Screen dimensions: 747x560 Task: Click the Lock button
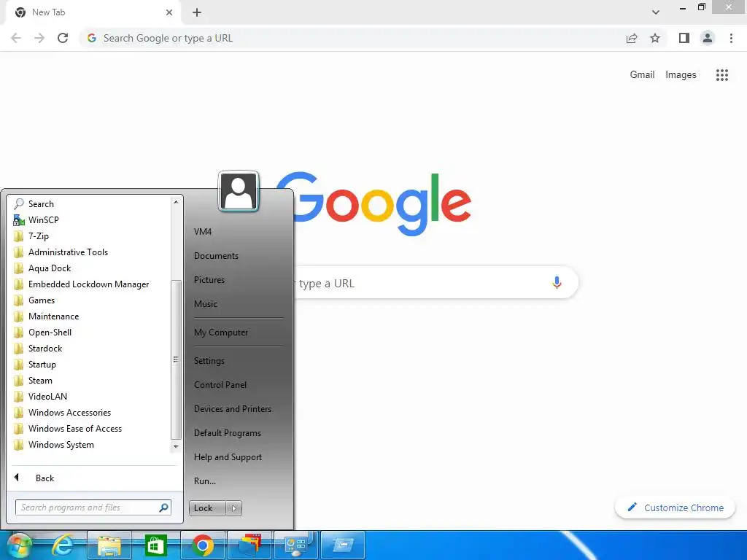(x=207, y=508)
